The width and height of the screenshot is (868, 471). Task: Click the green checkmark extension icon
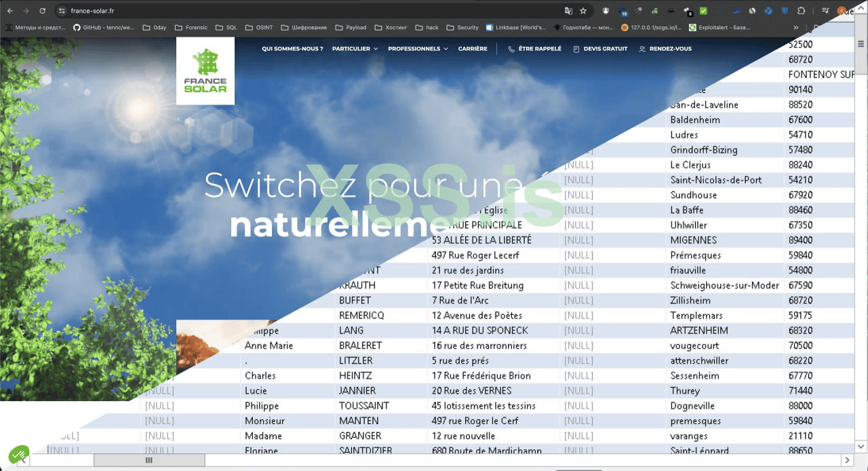pyautogui.click(x=704, y=11)
